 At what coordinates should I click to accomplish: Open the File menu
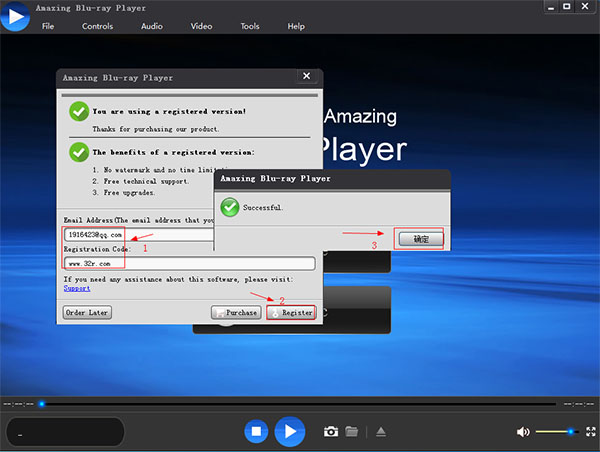point(48,26)
